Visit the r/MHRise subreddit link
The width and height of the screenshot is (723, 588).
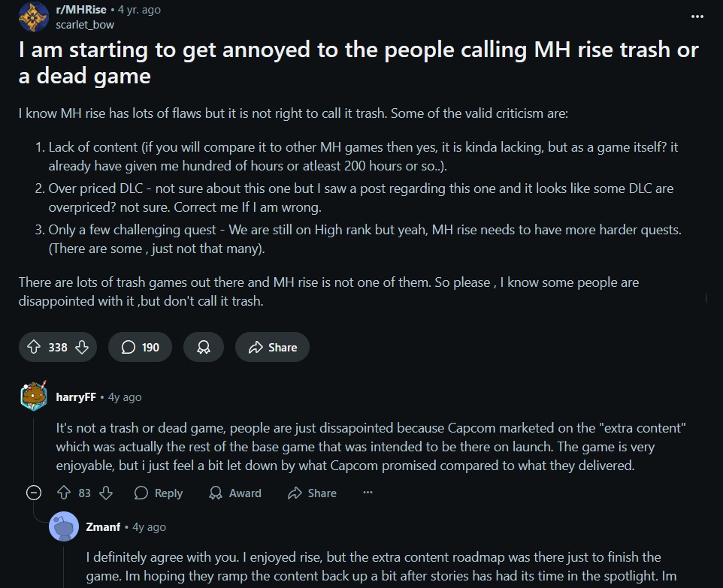pyautogui.click(x=81, y=10)
